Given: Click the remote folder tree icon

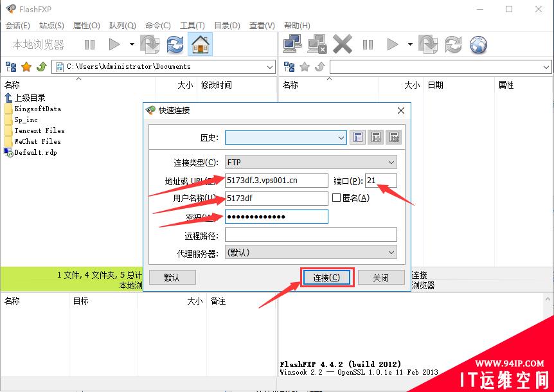Looking at the screenshot, I should click(x=289, y=66).
